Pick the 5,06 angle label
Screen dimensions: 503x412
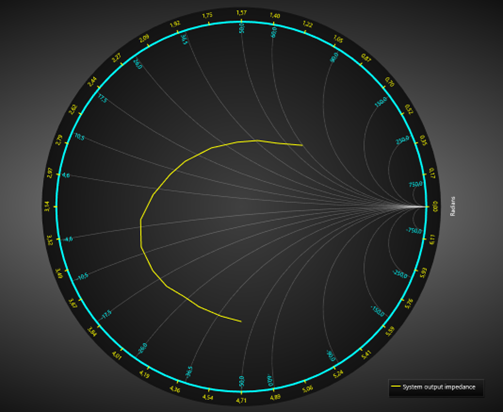[308, 389]
